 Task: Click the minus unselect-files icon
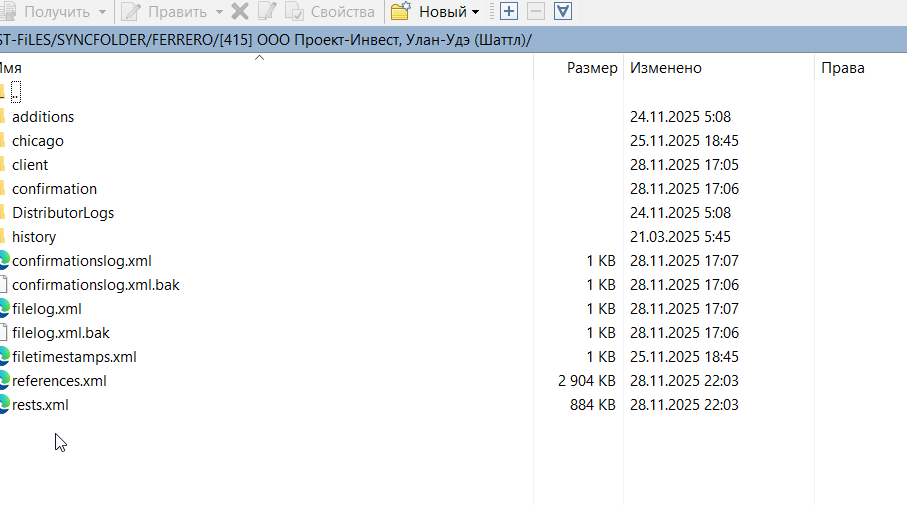tap(536, 11)
